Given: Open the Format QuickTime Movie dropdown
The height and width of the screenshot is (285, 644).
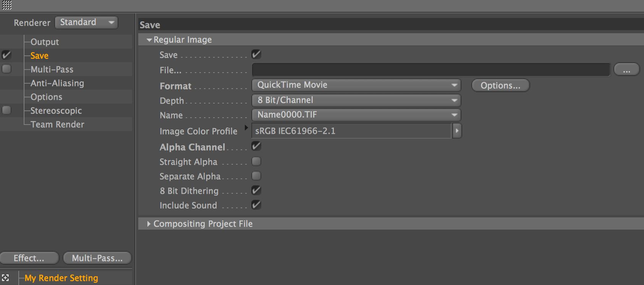Looking at the screenshot, I should [x=356, y=85].
